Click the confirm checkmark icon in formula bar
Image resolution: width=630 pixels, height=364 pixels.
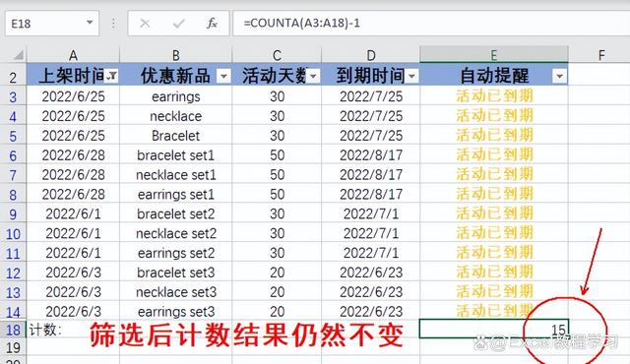click(x=179, y=24)
